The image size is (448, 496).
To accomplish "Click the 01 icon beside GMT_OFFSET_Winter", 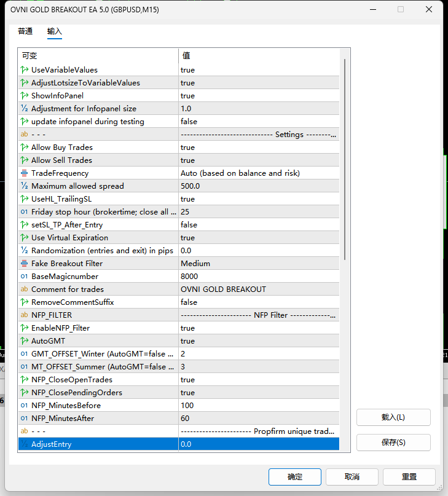I will [x=25, y=353].
